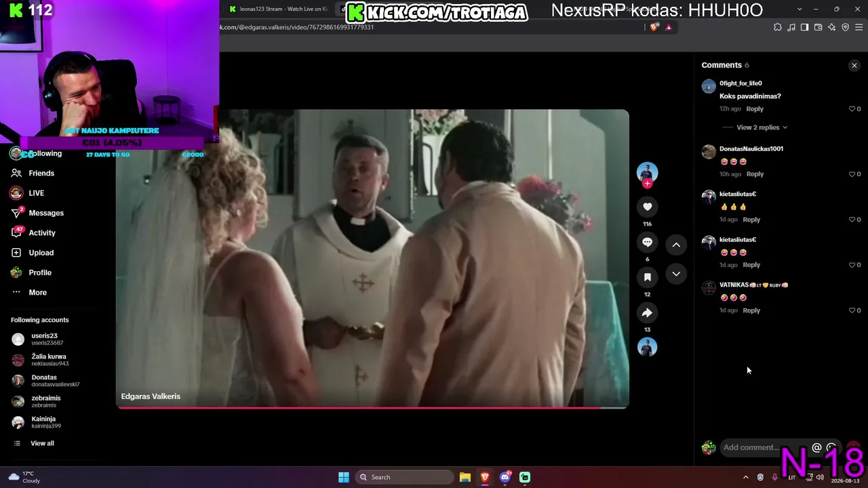Open the video comments bubble icon
Viewport: 868px width, 488px height.
point(647,242)
